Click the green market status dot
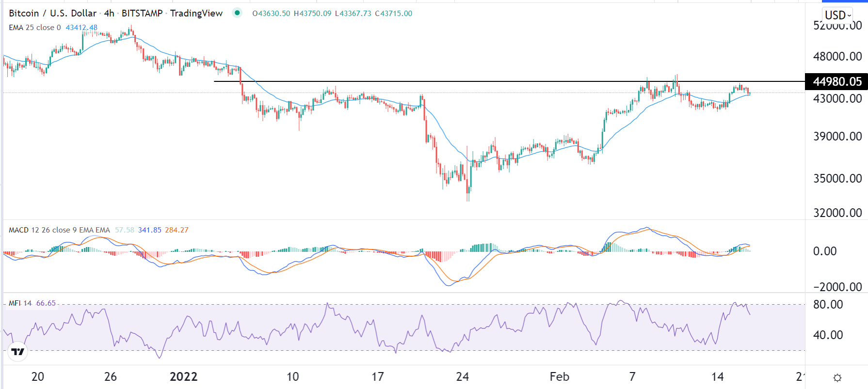The width and height of the screenshot is (868, 389). 237,13
